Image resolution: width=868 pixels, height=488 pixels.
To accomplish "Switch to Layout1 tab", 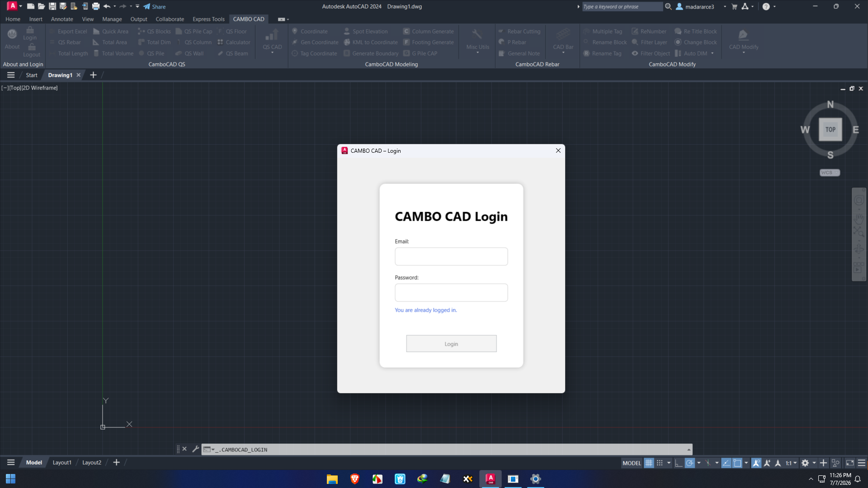I will [62, 462].
